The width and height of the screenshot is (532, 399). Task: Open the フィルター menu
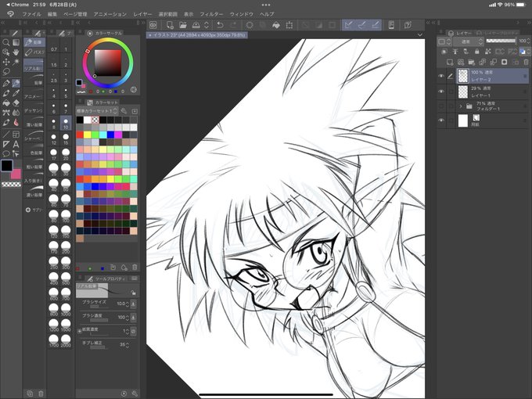pos(211,14)
